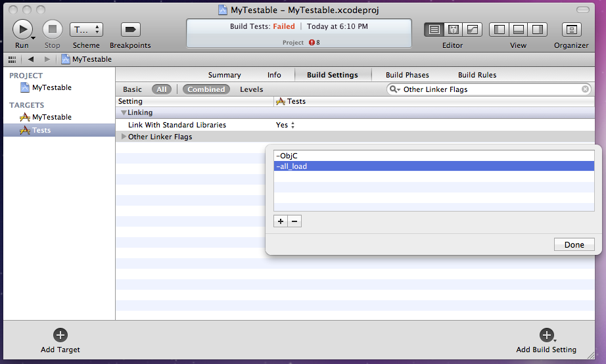Switch to the Build Settings tab
Viewport: 606px width, 364px height.
[x=333, y=75]
